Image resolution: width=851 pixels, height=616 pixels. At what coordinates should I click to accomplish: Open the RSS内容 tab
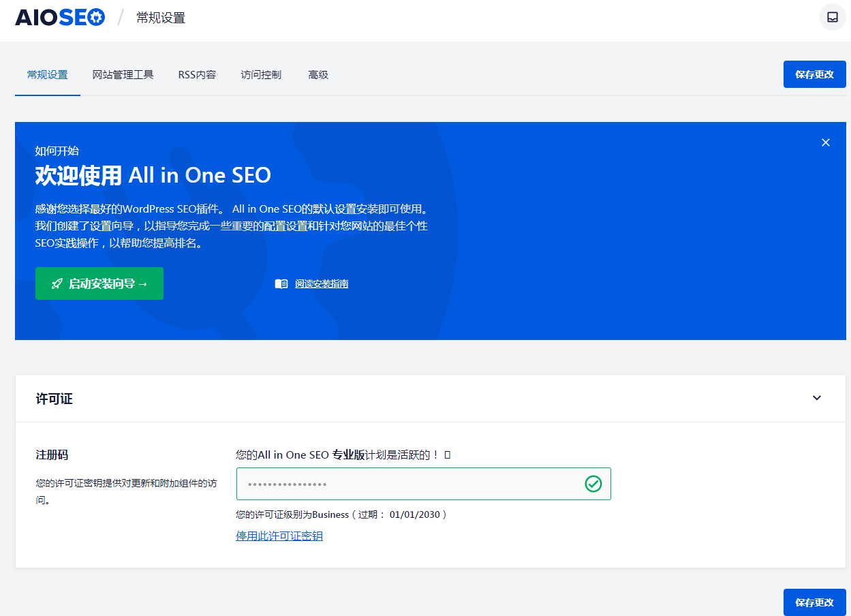pyautogui.click(x=197, y=74)
